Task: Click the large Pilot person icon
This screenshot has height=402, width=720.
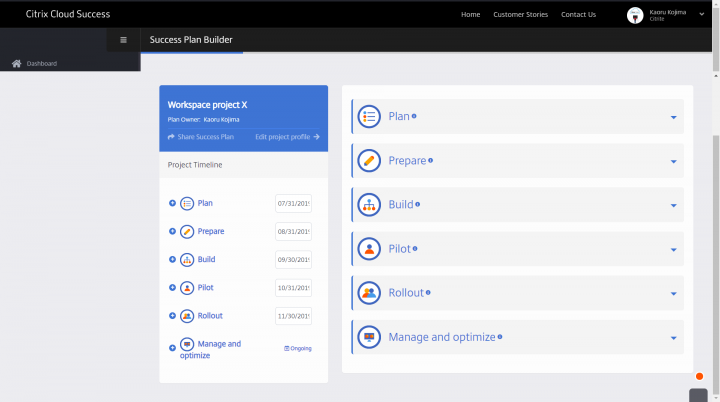Action: 369,249
